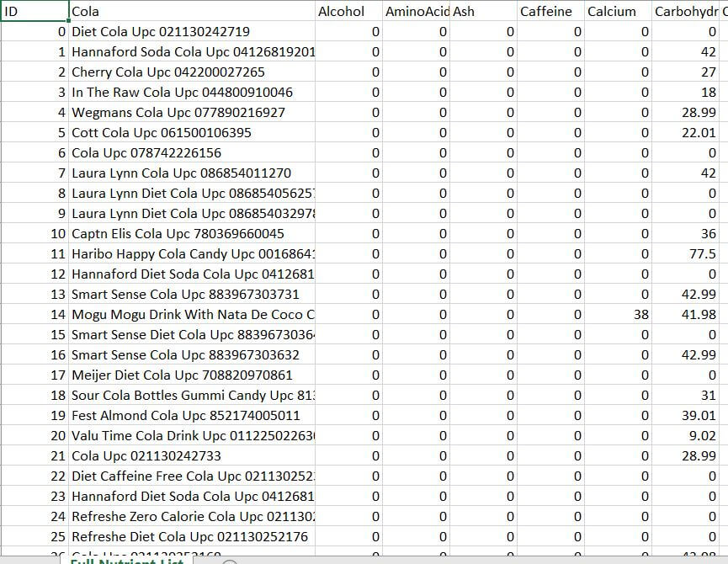Click the Diet Caffeine Free Cola cell
This screenshot has width=728, height=564.
pyautogui.click(x=192, y=476)
